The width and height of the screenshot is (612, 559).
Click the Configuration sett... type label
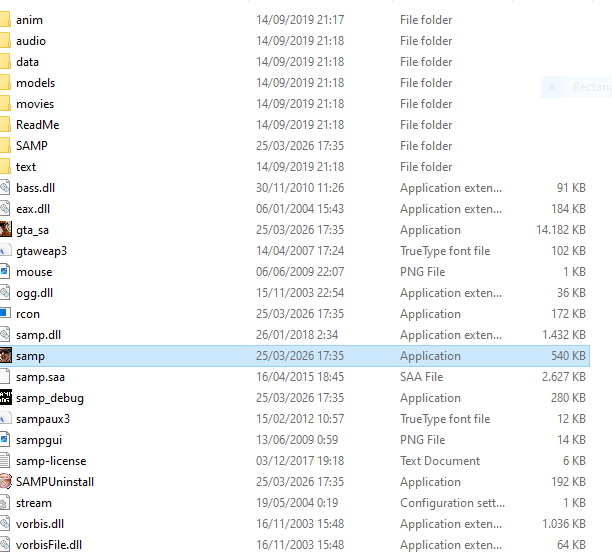click(x=452, y=503)
